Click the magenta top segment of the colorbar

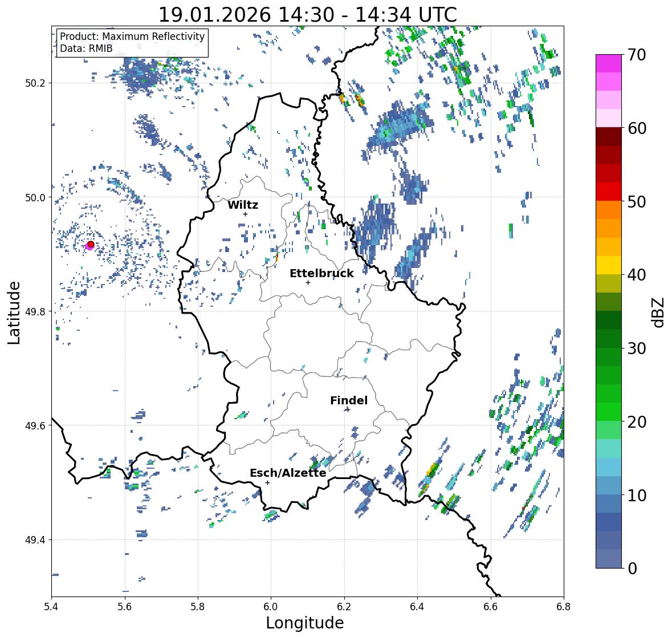609,63
